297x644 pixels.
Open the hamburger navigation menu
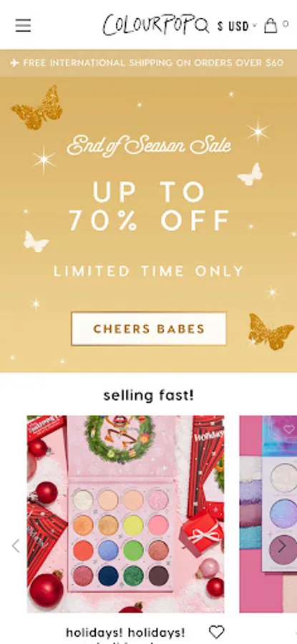(x=23, y=26)
